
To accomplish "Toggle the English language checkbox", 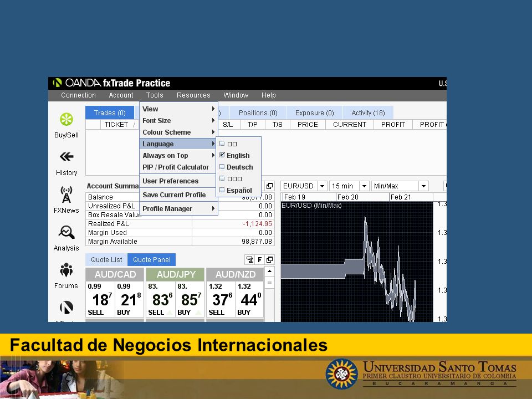I will 222,155.
